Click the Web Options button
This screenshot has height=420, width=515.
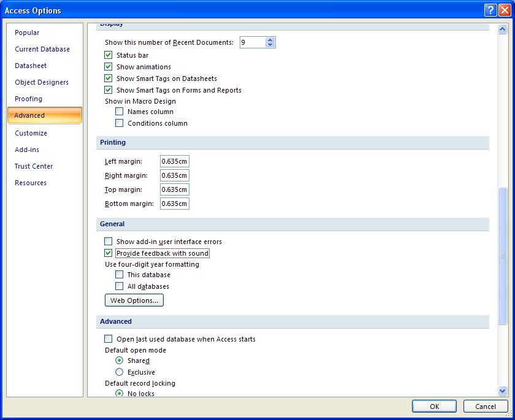(x=134, y=300)
